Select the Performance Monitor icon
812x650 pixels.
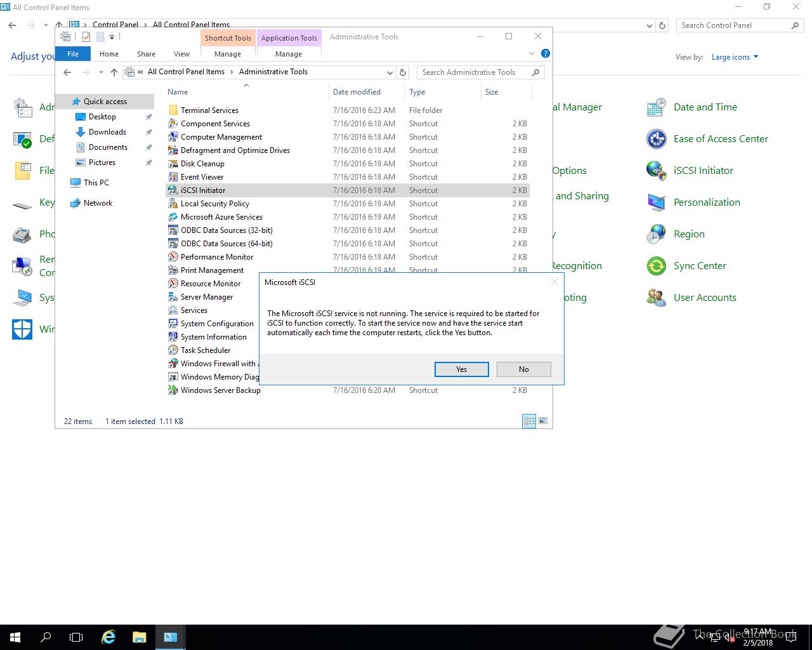click(x=173, y=257)
